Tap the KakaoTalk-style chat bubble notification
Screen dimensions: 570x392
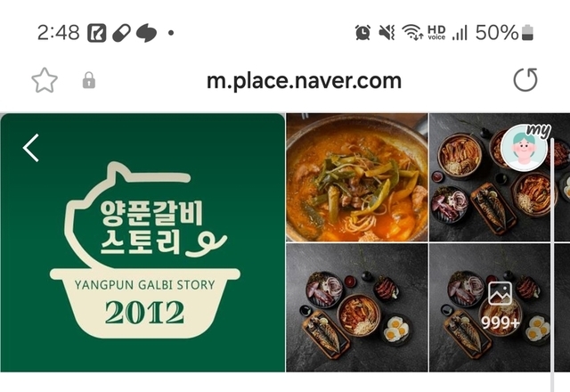tap(146, 33)
